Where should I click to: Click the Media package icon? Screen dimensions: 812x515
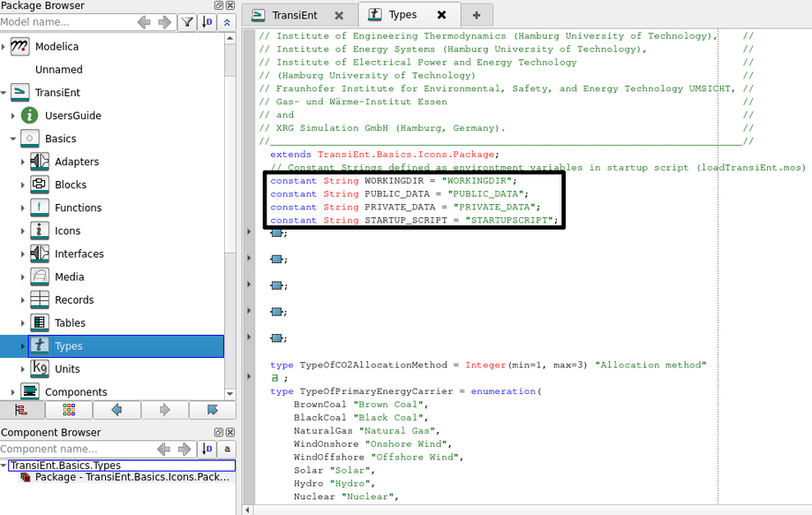tap(40, 276)
